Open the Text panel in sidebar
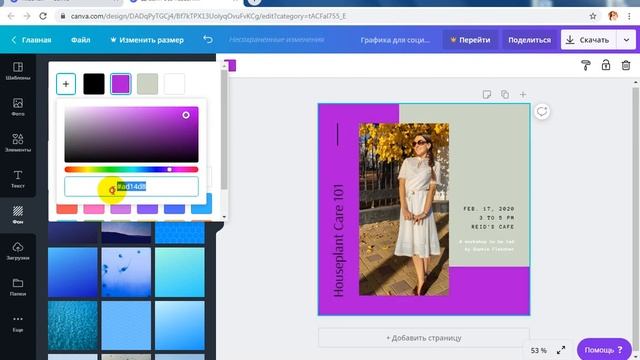Image resolution: width=640 pixels, height=360 pixels. pyautogui.click(x=18, y=179)
